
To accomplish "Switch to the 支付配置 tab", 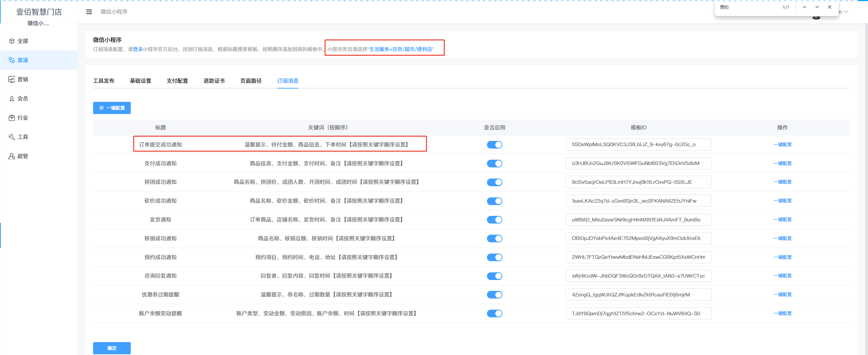I will (x=177, y=81).
